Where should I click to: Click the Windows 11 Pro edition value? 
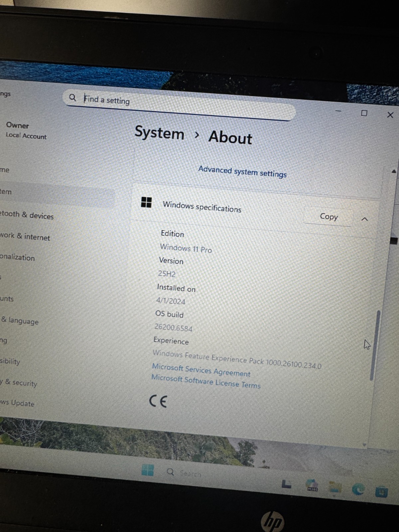[x=186, y=248]
